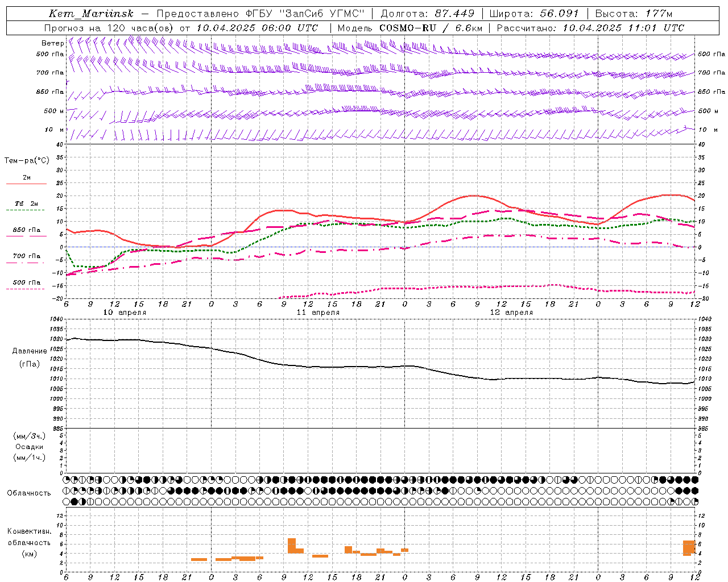728x582 pixels.
Task: Click the Тем-ра(°C) temperature panel title
Action: pyautogui.click(x=27, y=160)
